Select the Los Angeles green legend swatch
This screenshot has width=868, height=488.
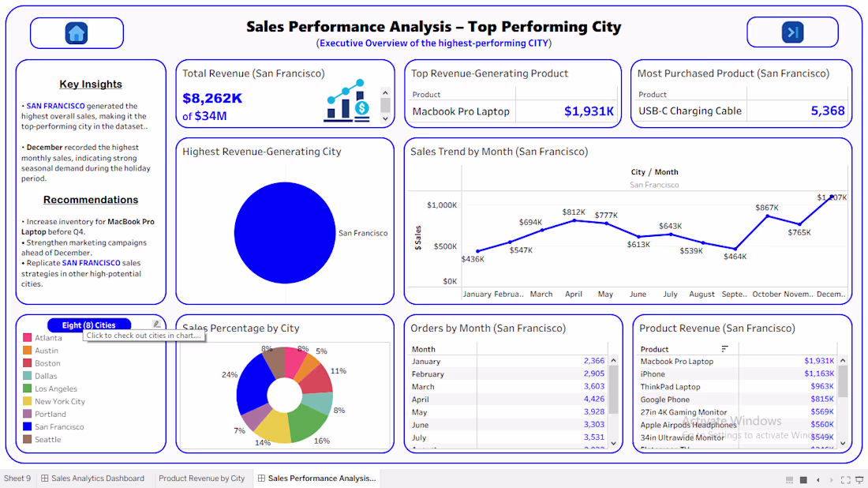27,389
